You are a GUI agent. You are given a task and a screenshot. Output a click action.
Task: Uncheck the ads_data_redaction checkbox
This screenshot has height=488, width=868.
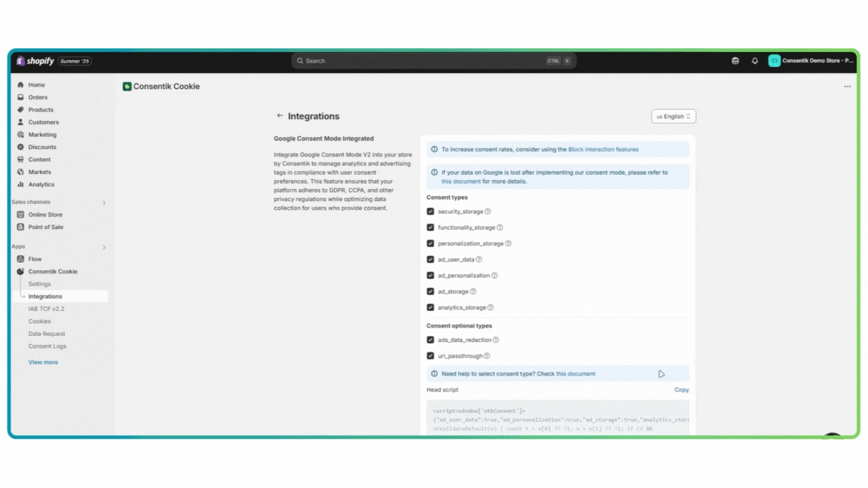(x=430, y=340)
